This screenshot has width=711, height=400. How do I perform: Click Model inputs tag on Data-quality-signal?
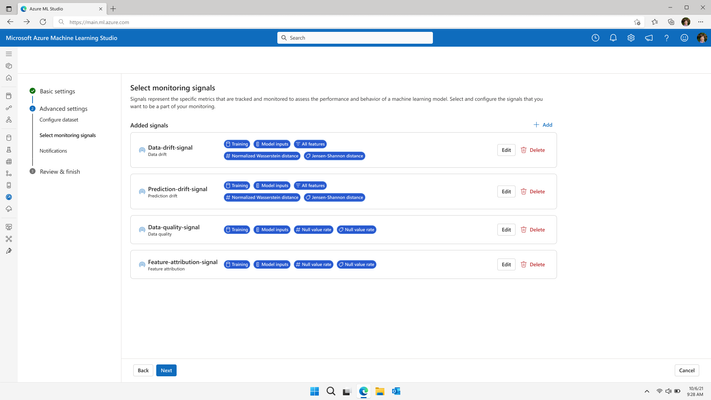(x=272, y=230)
